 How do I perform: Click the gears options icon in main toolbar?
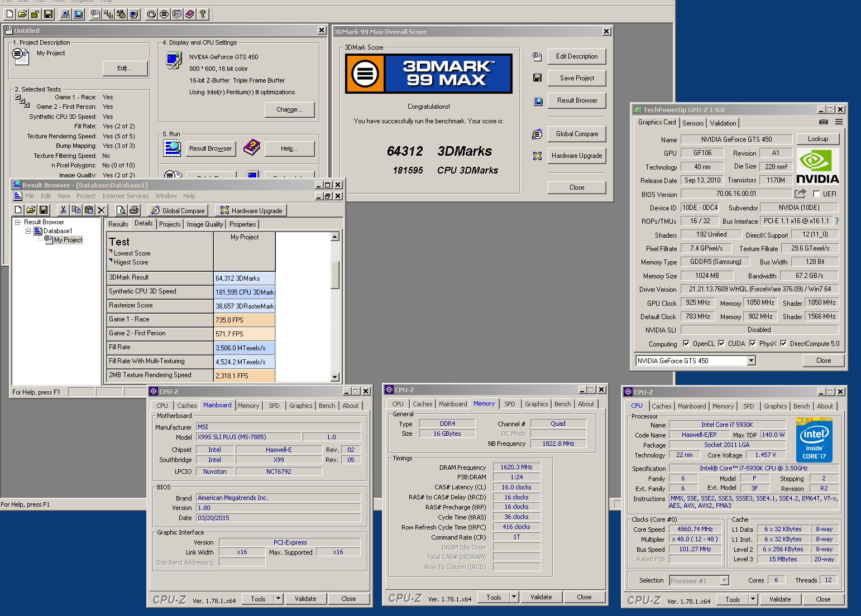point(121,14)
